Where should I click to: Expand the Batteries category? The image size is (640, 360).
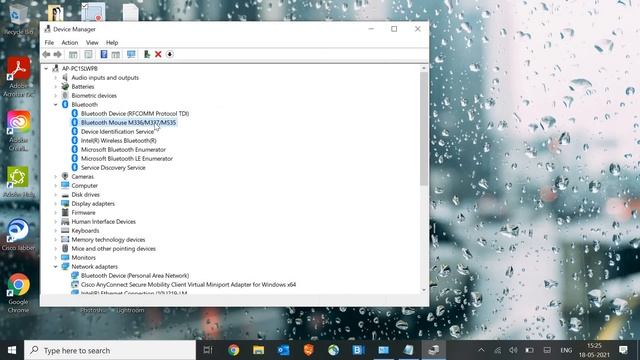(56, 87)
